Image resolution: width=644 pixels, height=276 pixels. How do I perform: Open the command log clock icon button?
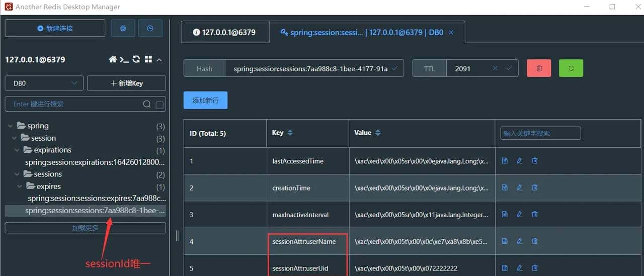150,29
